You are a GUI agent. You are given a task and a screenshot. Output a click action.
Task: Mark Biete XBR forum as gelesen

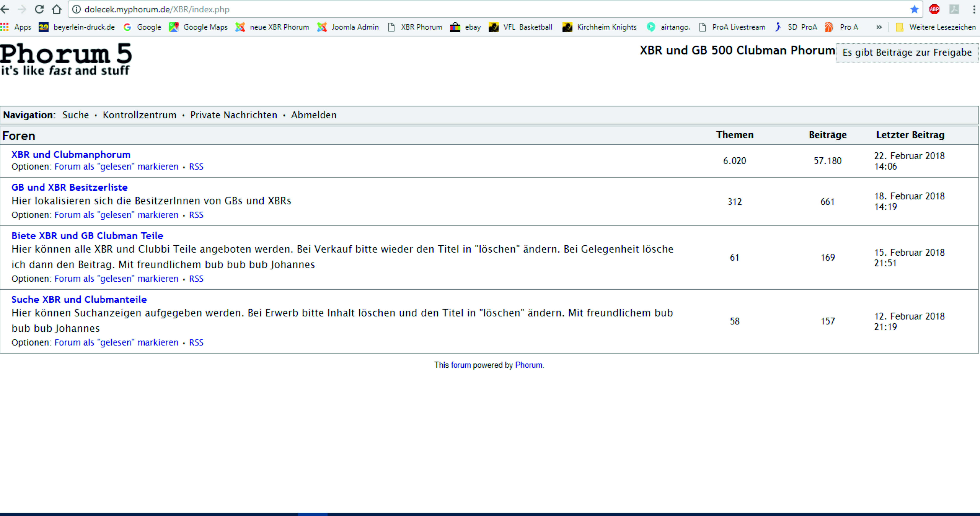116,279
